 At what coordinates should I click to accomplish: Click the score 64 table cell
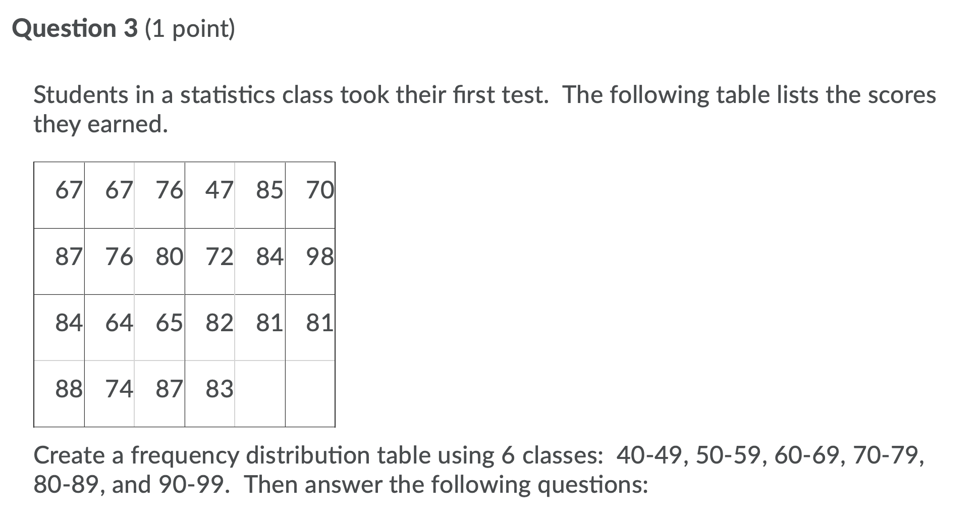click(110, 328)
